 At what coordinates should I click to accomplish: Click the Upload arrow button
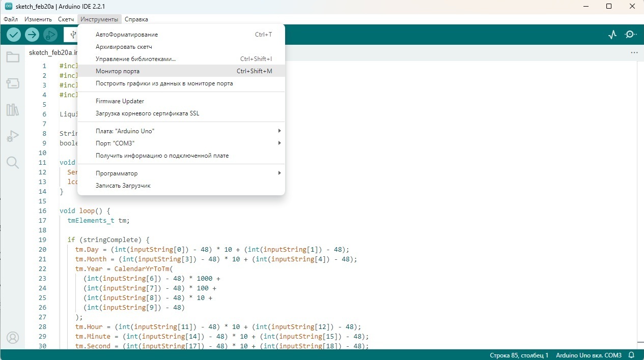click(x=32, y=35)
